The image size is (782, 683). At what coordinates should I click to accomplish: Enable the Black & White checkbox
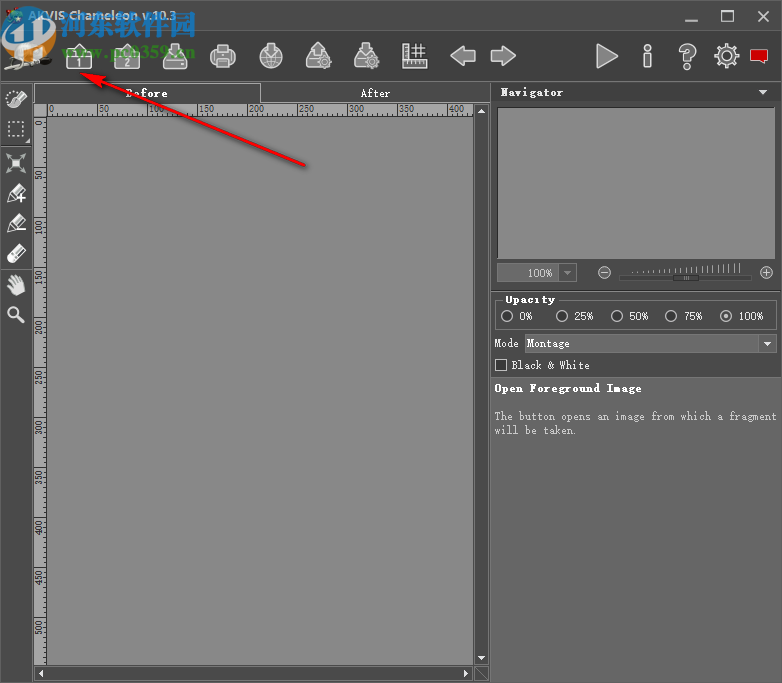pos(501,365)
